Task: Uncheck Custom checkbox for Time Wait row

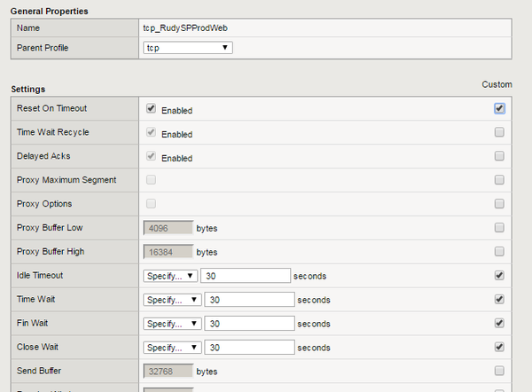Action: (x=500, y=300)
